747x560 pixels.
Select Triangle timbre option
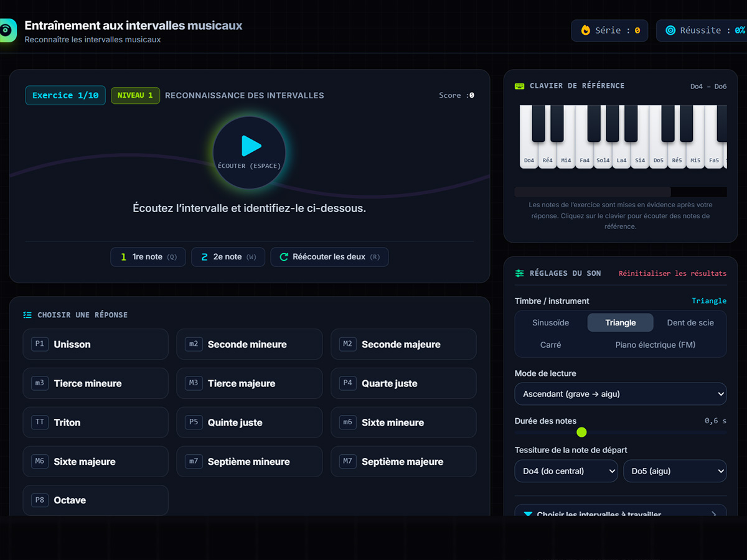(621, 322)
